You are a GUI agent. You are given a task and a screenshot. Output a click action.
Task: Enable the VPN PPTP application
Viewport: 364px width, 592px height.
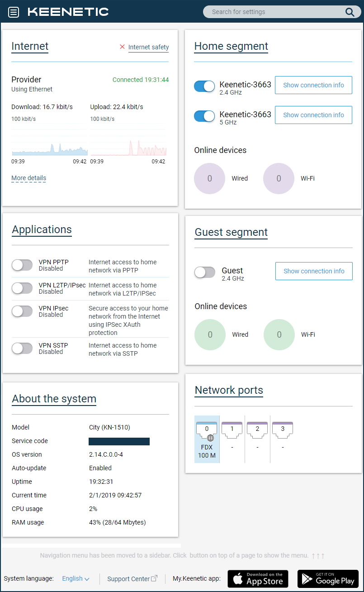[22, 265]
